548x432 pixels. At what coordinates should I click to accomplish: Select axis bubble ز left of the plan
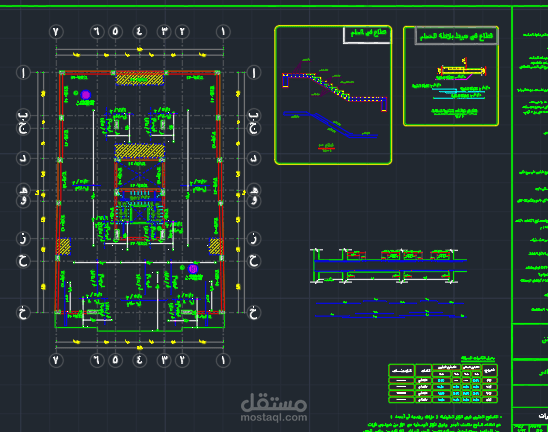[x=23, y=239]
